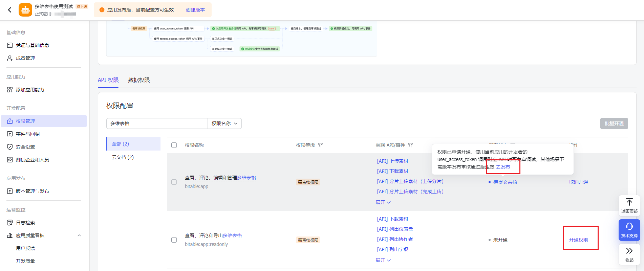The image size is (644, 271).
Task: Select the 云文档 (2) category filter
Action: (123, 157)
